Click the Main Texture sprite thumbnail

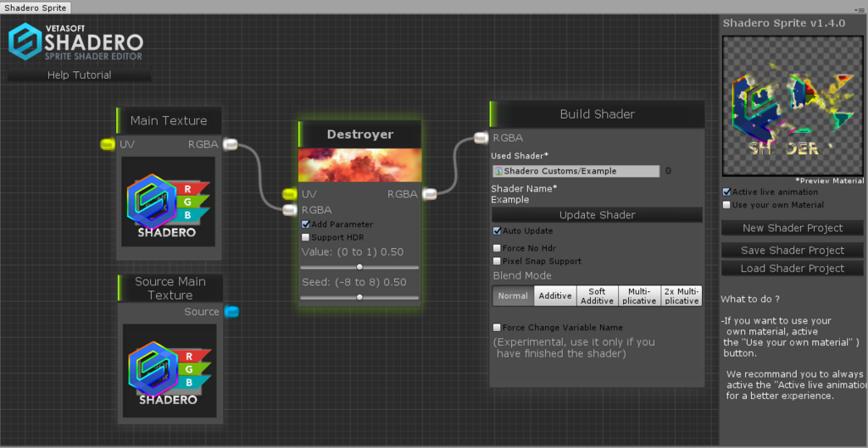[169, 202]
